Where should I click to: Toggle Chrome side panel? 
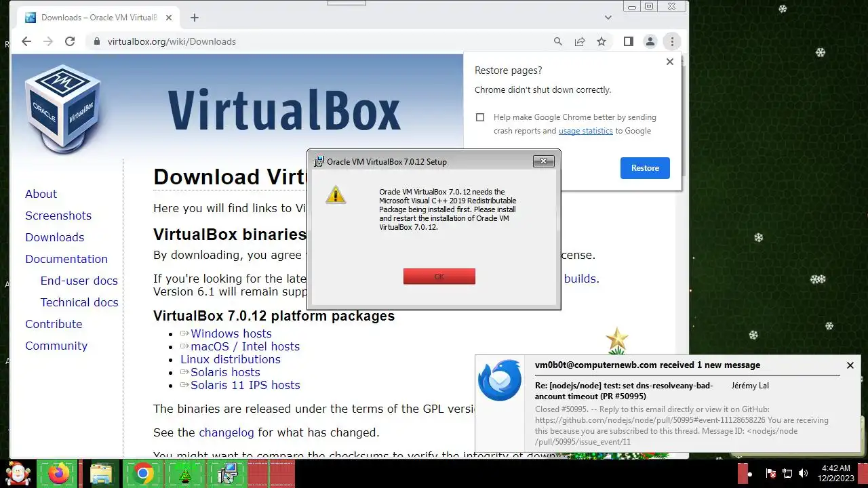coord(629,41)
